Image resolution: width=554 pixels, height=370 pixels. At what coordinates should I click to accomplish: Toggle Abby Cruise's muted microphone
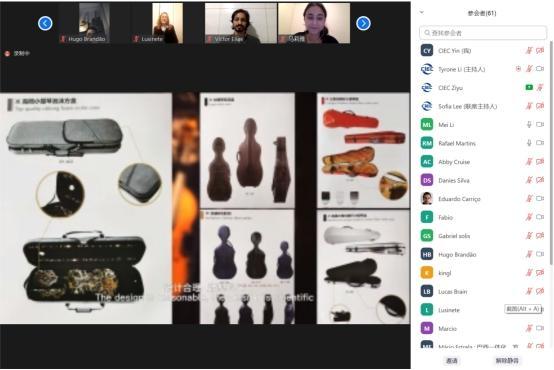click(529, 161)
